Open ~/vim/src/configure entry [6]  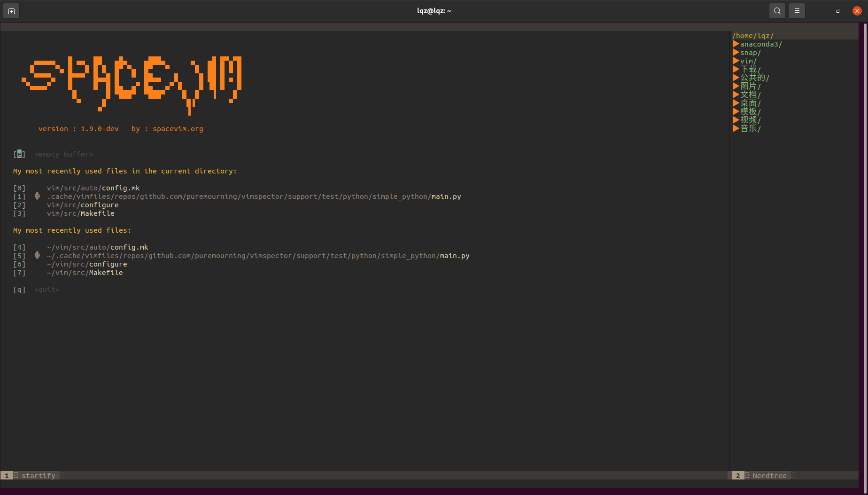coord(87,264)
